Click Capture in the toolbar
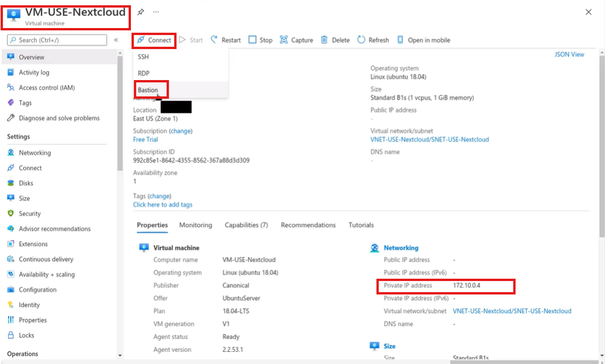 [296, 40]
